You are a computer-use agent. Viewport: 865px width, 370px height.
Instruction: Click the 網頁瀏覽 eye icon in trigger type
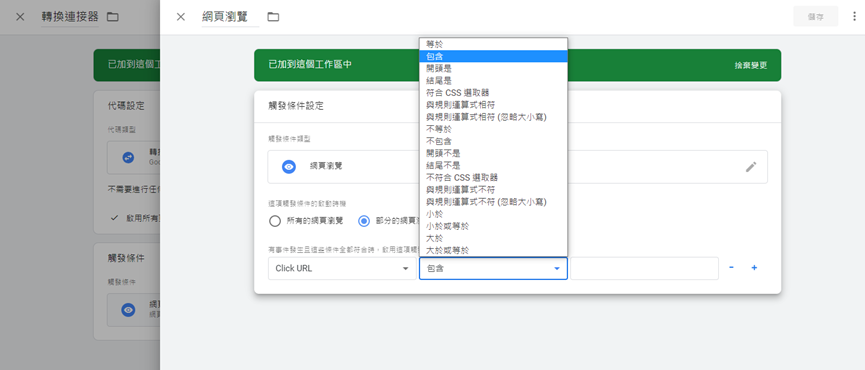(289, 167)
